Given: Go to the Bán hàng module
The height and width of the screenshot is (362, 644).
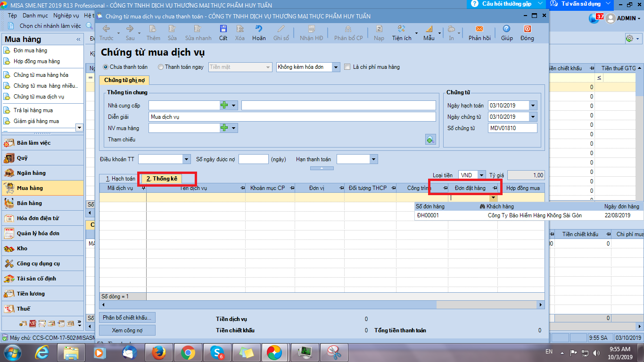Looking at the screenshot, I should 42,203.
